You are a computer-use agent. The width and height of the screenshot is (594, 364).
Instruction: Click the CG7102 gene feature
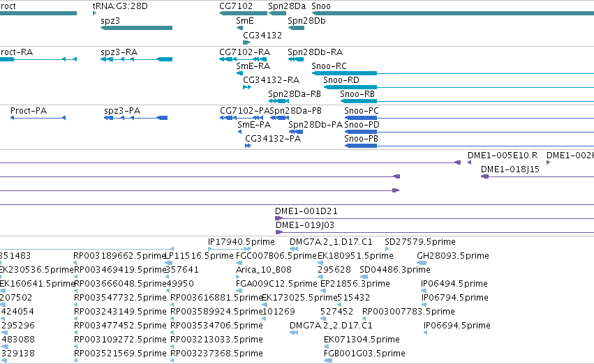(243, 13)
